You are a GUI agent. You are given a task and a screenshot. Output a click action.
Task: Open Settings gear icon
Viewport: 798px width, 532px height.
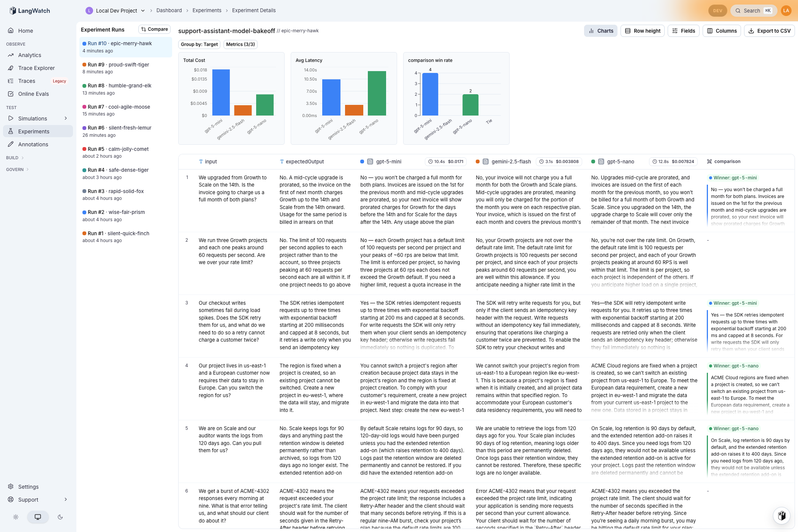(11, 486)
